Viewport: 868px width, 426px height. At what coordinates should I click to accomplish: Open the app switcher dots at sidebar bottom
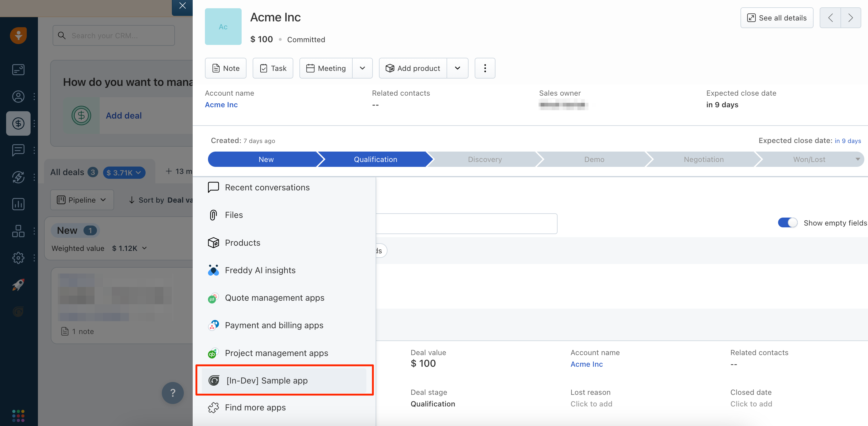point(18,416)
